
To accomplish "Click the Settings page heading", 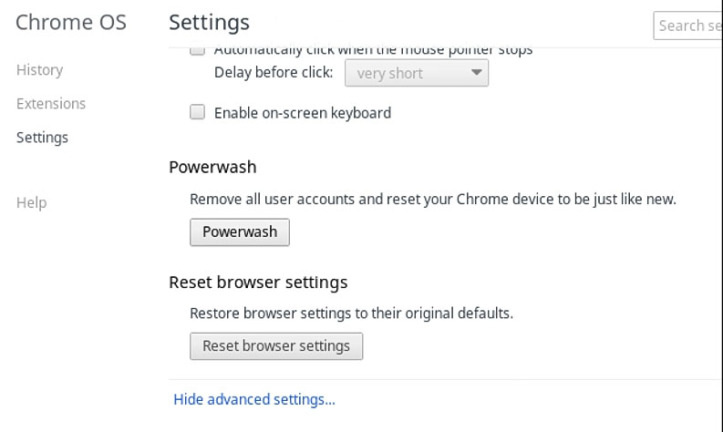I will click(x=209, y=23).
